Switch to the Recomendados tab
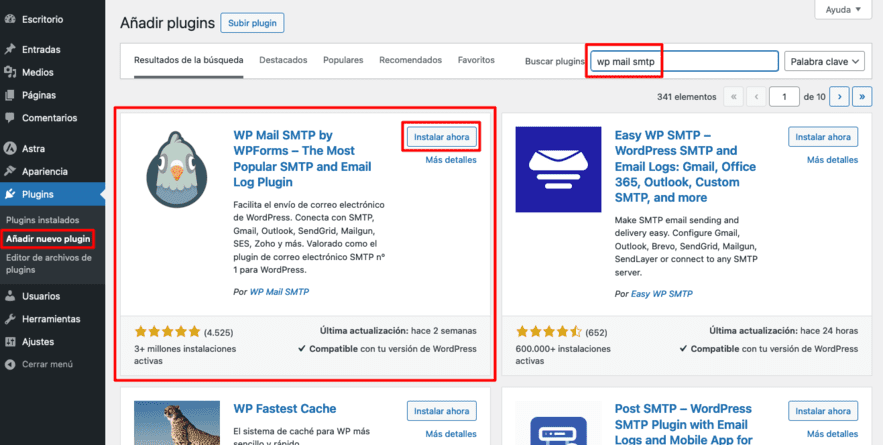Viewport: 883px width, 445px height. [x=411, y=60]
